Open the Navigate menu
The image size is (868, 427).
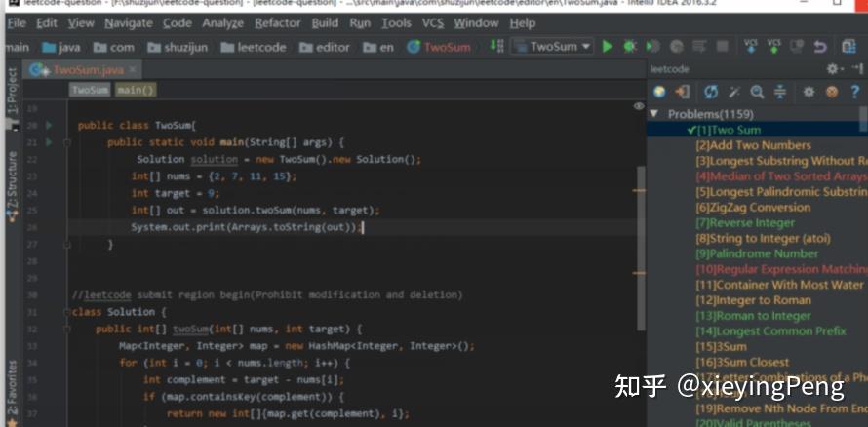point(129,23)
